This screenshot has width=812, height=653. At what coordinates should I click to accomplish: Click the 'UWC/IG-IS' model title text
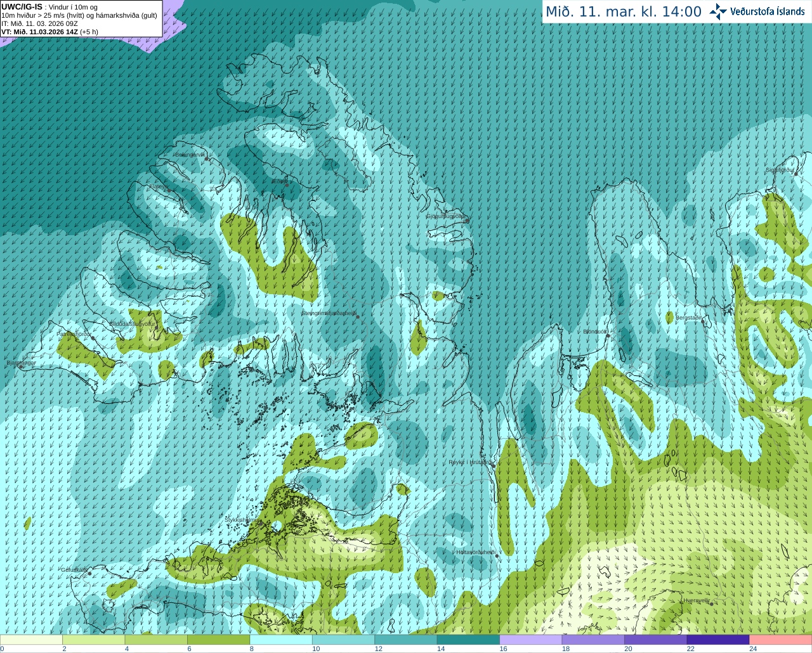coord(22,6)
